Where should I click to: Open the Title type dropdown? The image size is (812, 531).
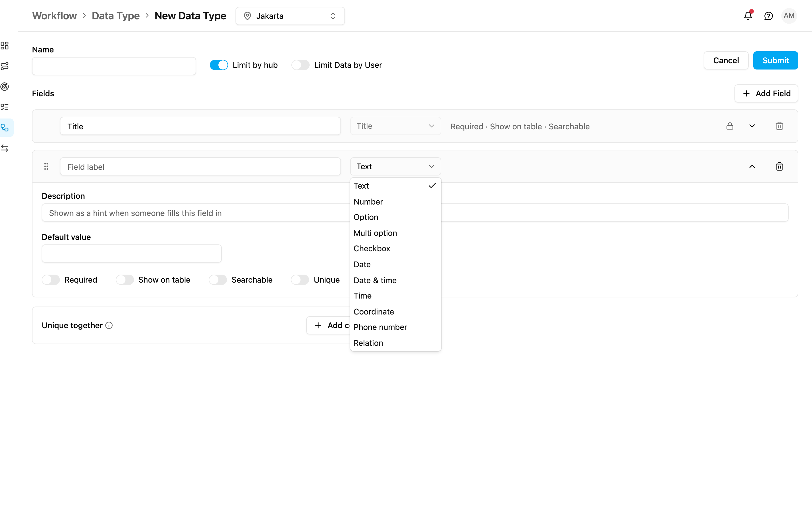click(x=395, y=126)
